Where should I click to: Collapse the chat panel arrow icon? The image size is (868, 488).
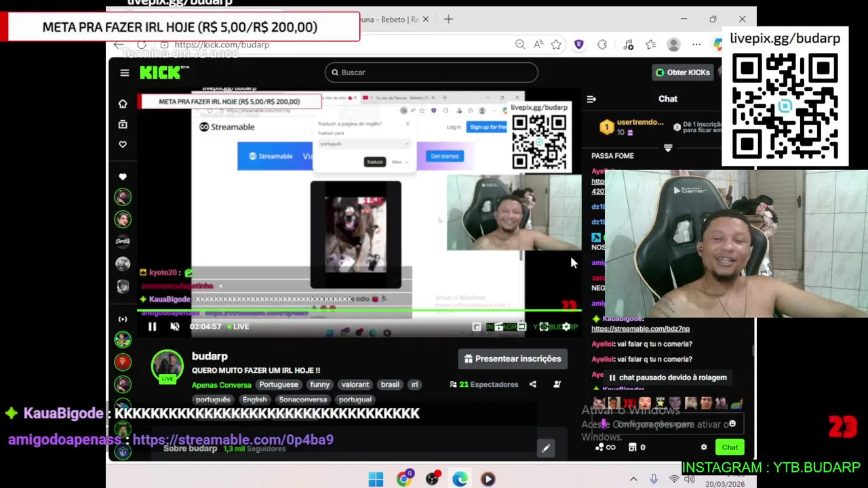(591, 99)
